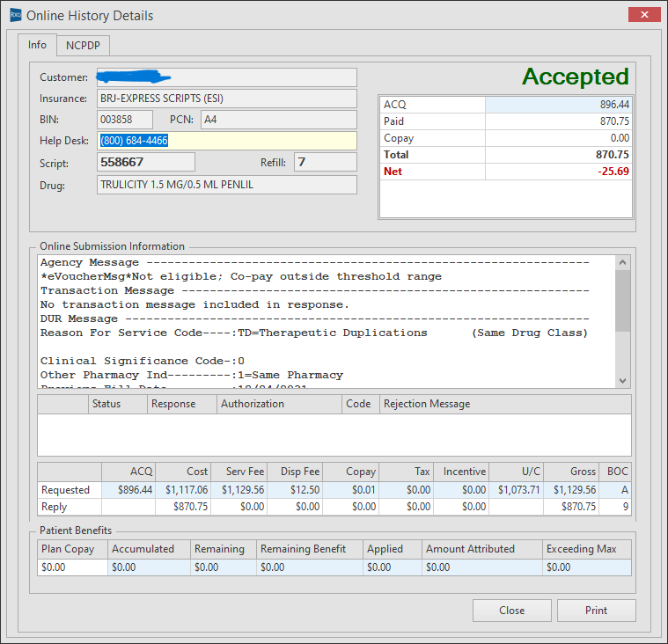Click the Authorization column header
The image size is (668, 644).
(x=279, y=404)
